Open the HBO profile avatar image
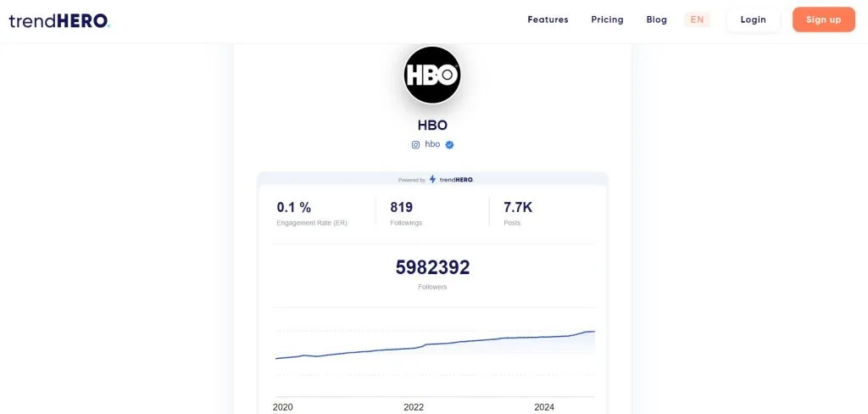 432,76
